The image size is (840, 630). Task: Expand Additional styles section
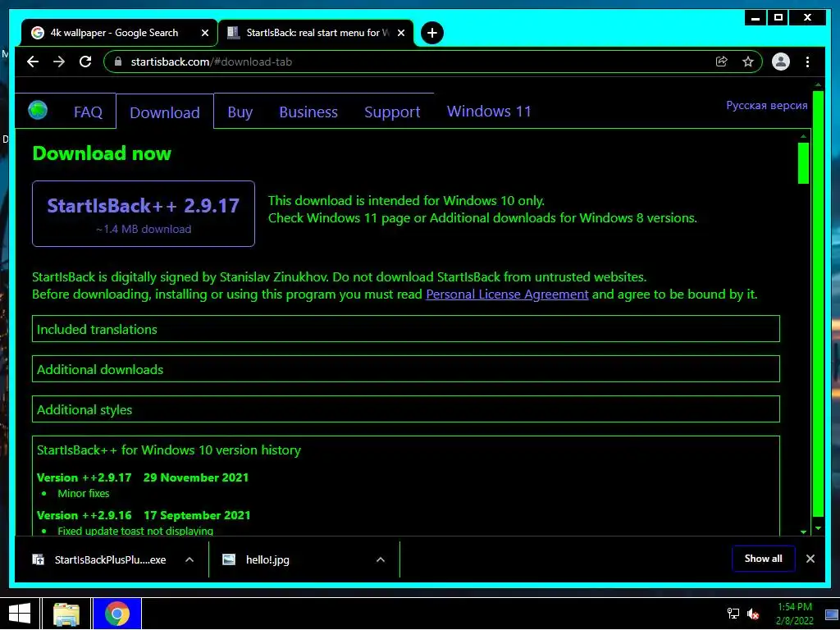coord(405,409)
